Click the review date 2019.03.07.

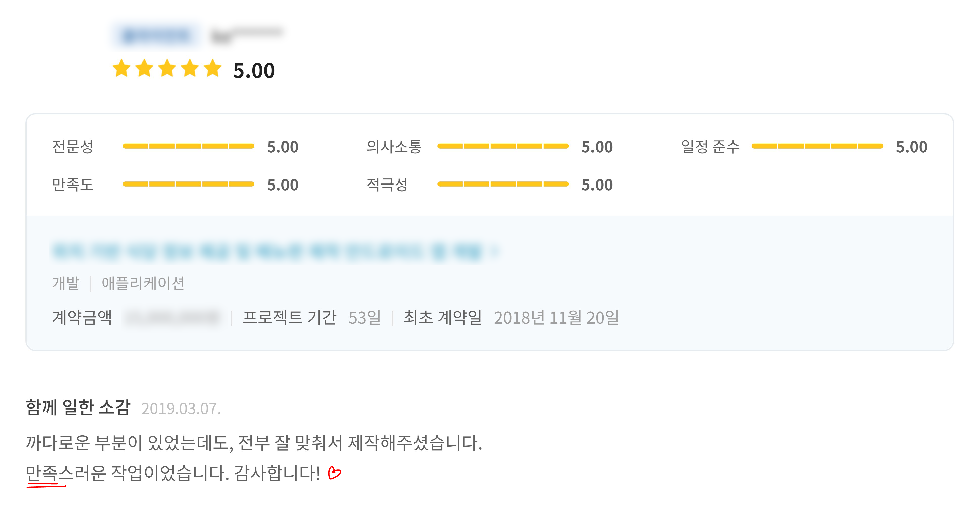[x=181, y=408]
